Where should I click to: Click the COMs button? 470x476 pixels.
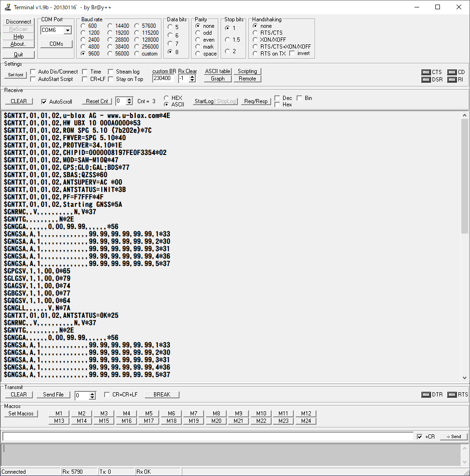[x=56, y=44]
